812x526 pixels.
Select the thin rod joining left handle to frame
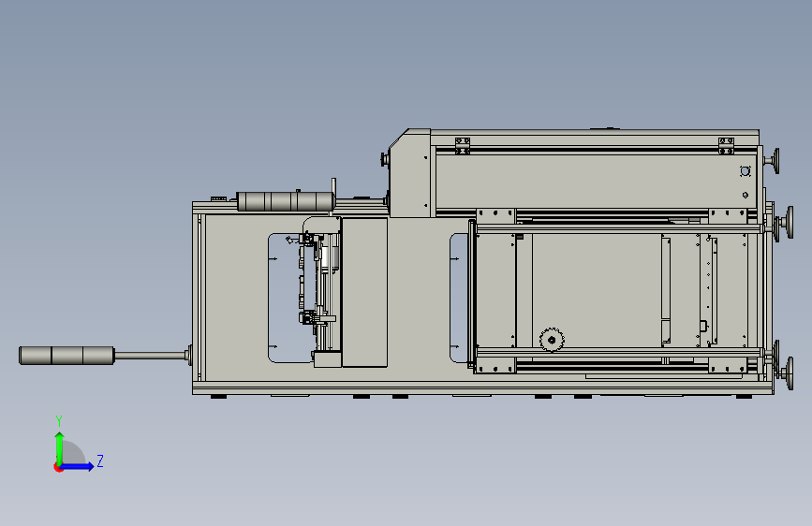(x=151, y=355)
